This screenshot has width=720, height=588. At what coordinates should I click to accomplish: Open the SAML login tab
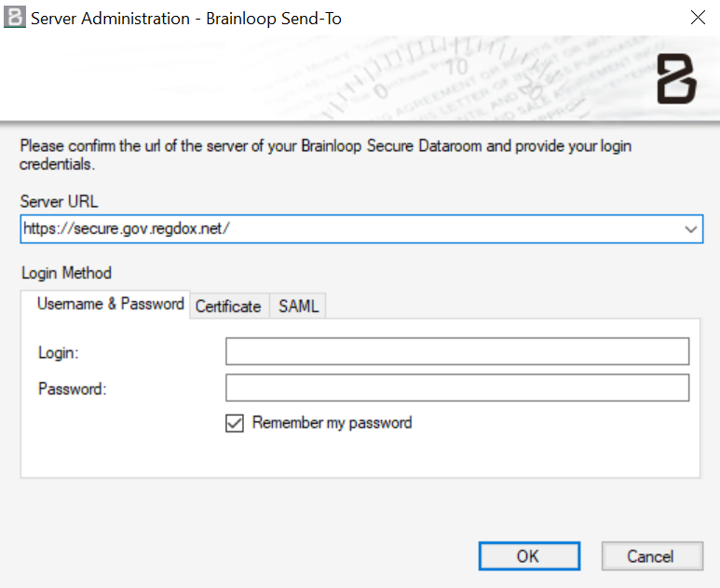298,307
